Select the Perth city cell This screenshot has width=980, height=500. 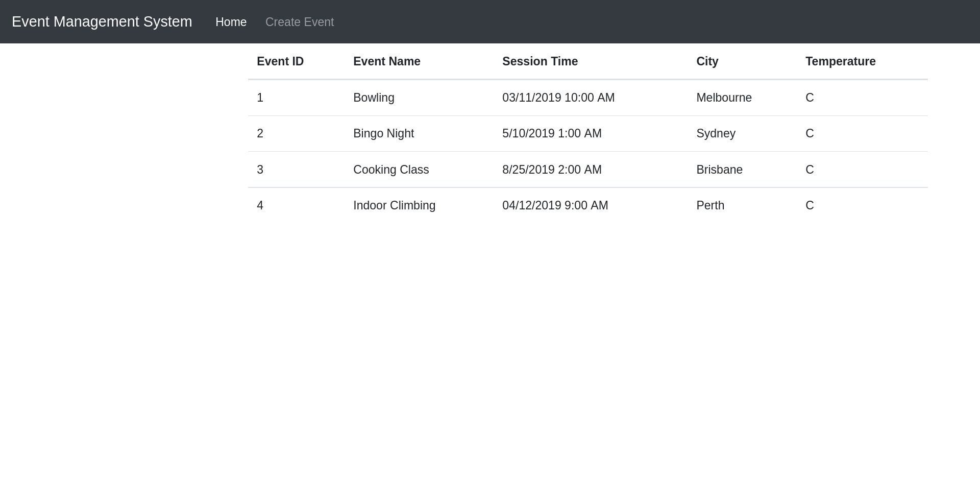point(710,205)
